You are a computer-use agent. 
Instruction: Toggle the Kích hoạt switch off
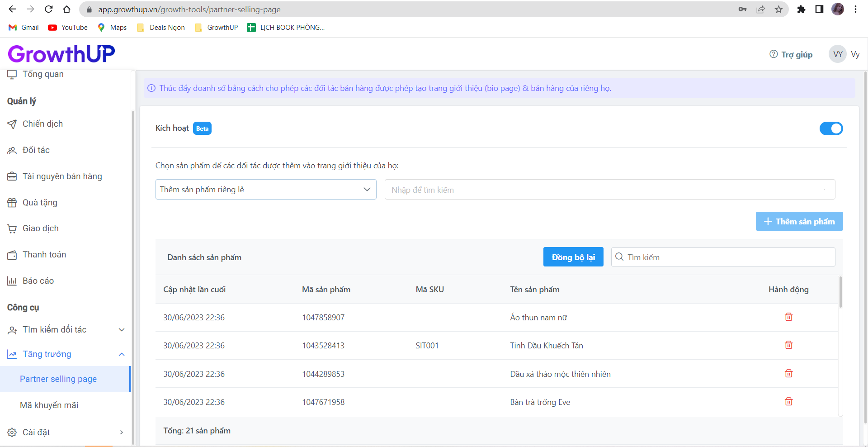[831, 128]
